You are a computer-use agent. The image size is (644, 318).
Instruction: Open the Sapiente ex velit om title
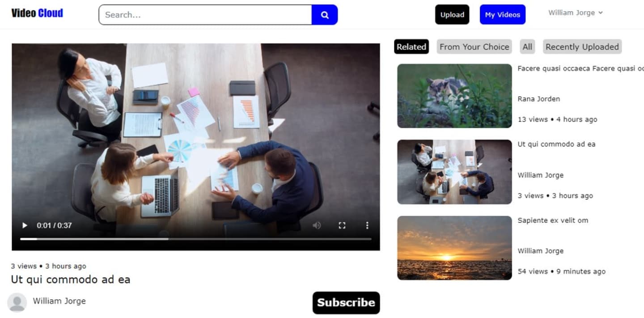click(553, 220)
